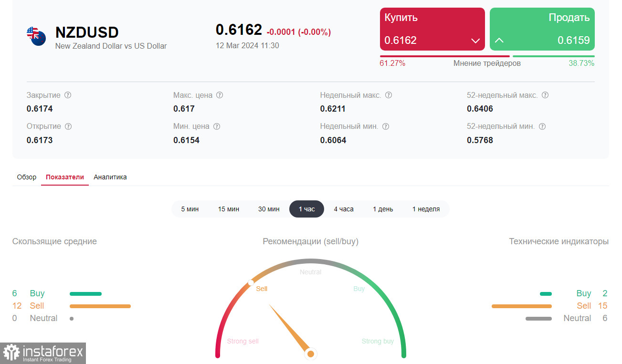Select the 4 часа timeframe
This screenshot has width=622, height=364.
tap(344, 209)
